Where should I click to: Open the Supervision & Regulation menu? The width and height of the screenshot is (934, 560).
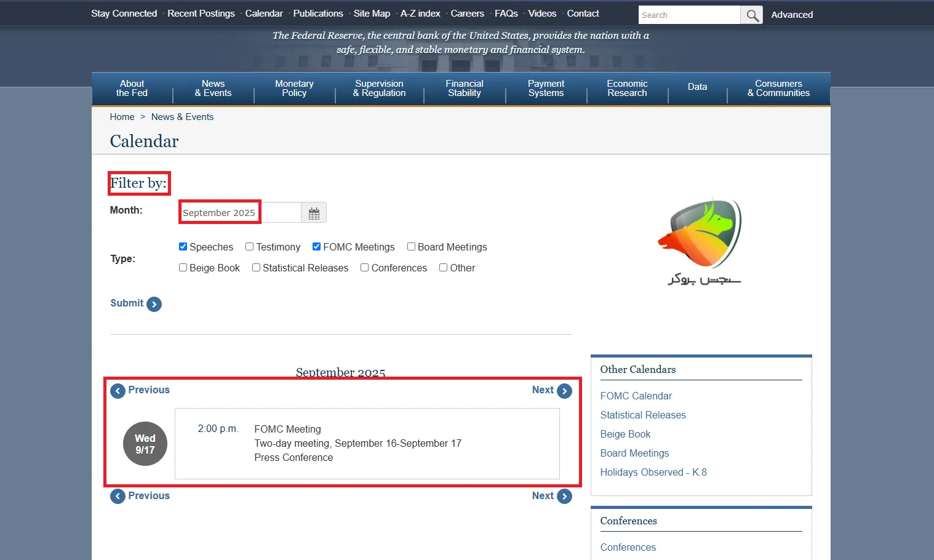pyautogui.click(x=379, y=89)
